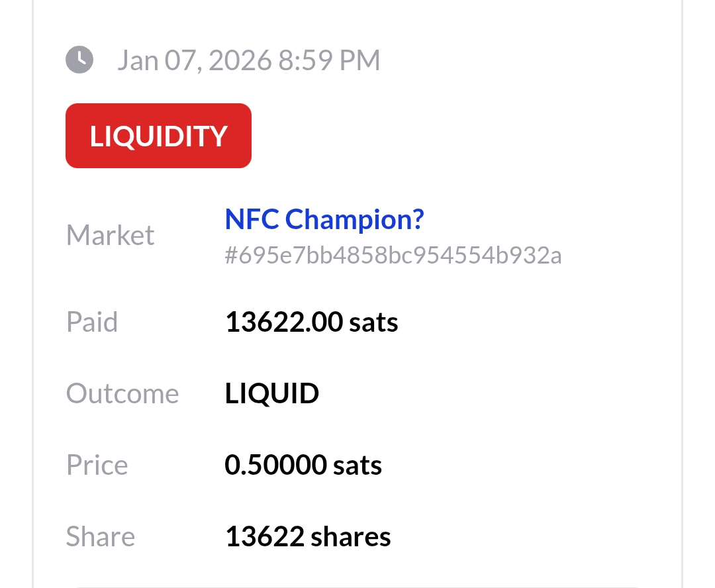Viewport: 715px width, 588px height.
Task: Click the Share field label
Action: click(100, 536)
